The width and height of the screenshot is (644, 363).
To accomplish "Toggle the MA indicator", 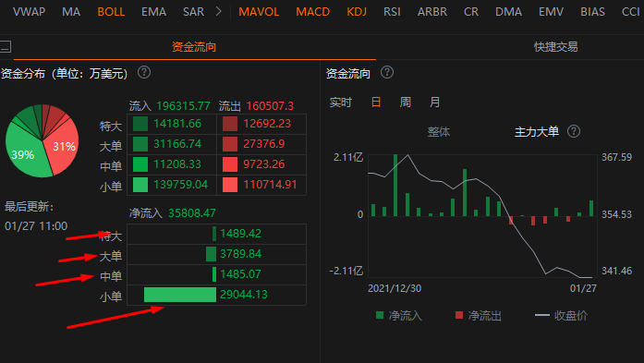I will [x=71, y=12].
